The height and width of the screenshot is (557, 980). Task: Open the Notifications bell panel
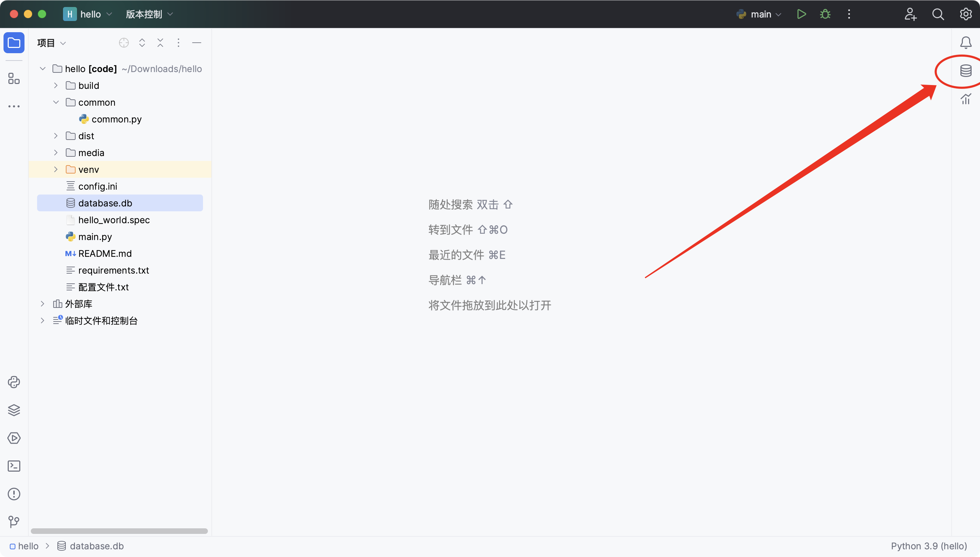(x=965, y=42)
